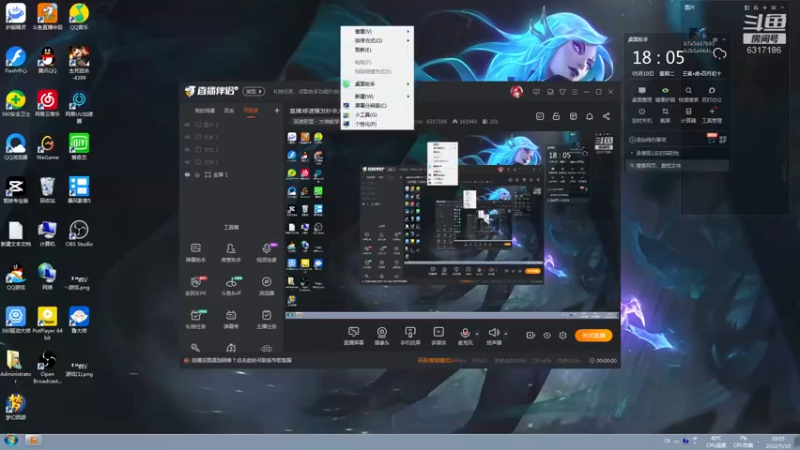This screenshot has width=800, height=450.
Task: Click the record icon in the bottom bar
Action: tap(531, 335)
